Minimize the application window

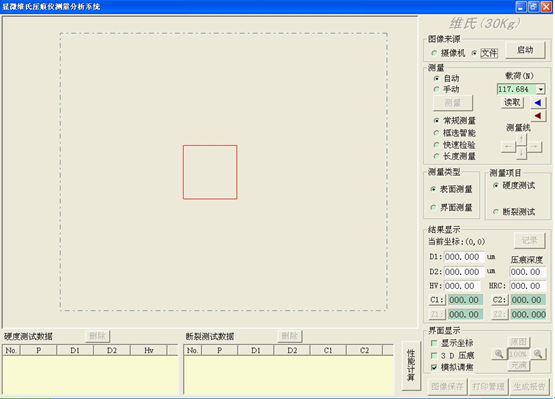pos(521,7)
